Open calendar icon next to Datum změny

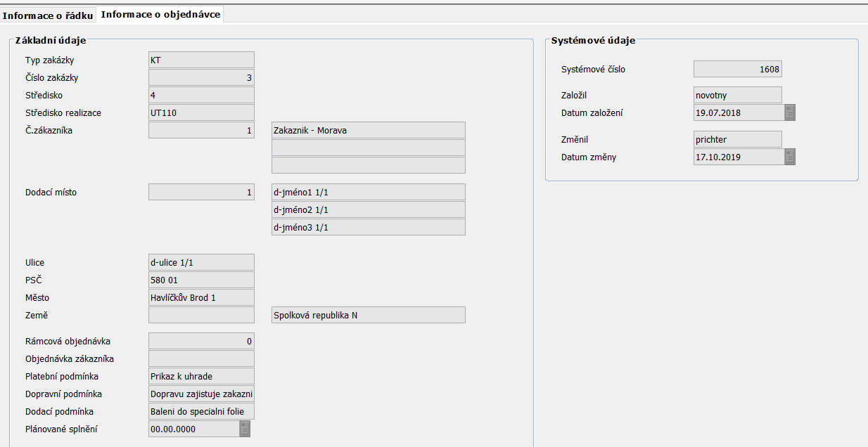point(790,157)
